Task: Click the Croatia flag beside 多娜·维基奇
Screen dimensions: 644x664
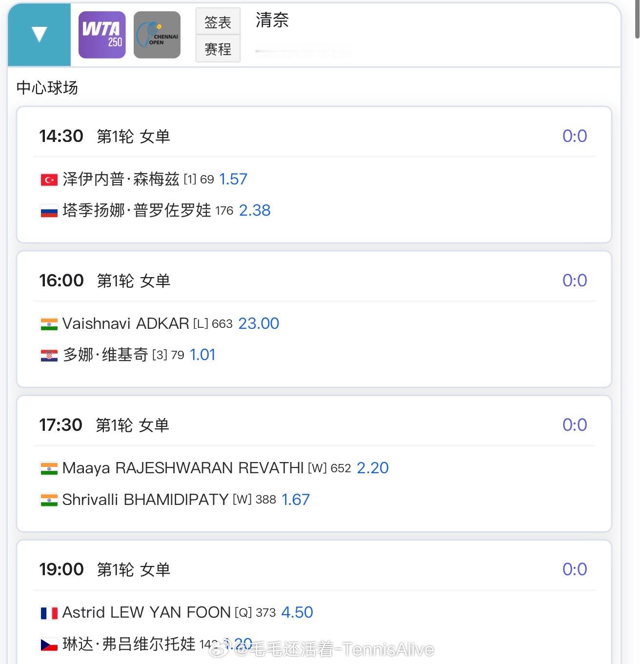Action: pos(49,356)
